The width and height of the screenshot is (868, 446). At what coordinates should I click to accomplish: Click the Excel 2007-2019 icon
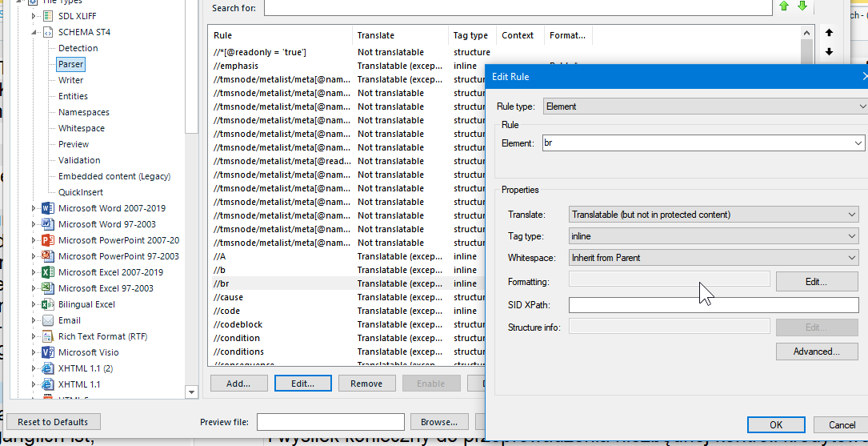48,272
